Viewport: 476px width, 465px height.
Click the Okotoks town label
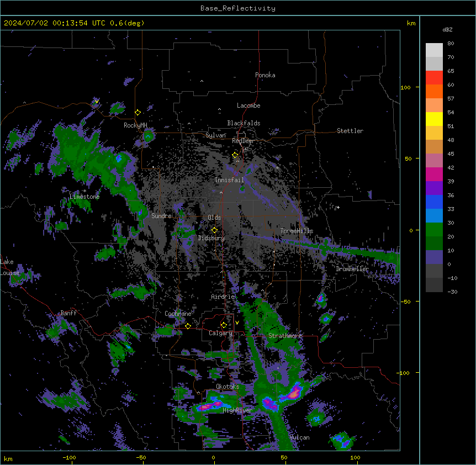point(228,387)
